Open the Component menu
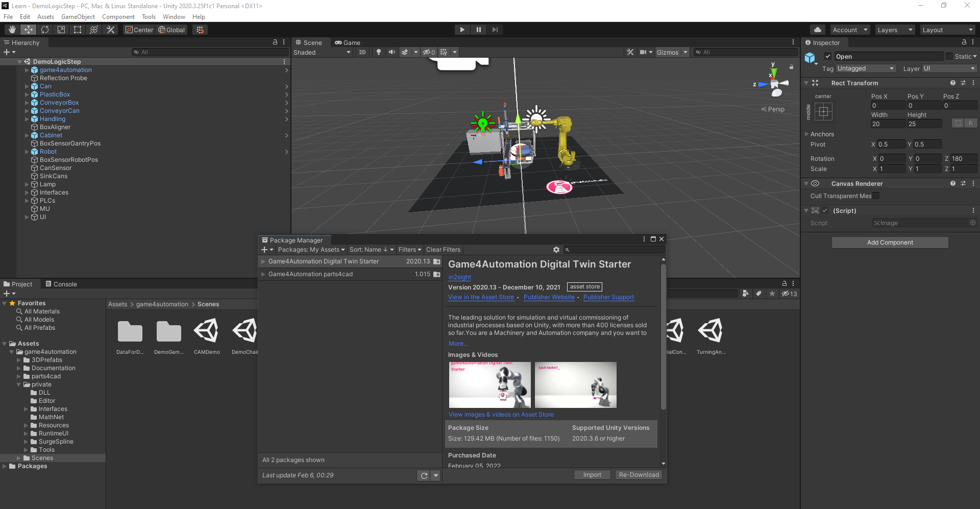Screen dimensions: 980x509 coord(118,17)
